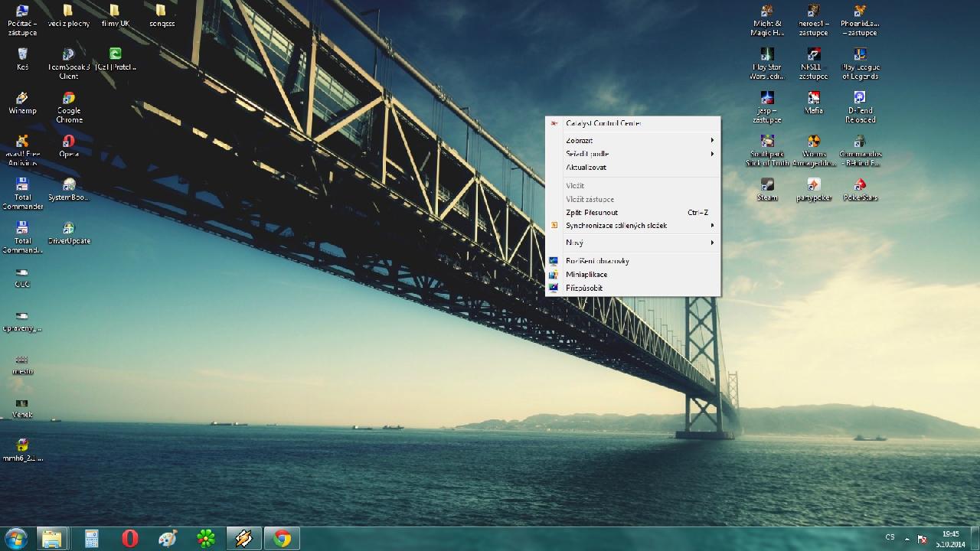
Task: Click the Windows Start button
Action: pyautogui.click(x=16, y=539)
